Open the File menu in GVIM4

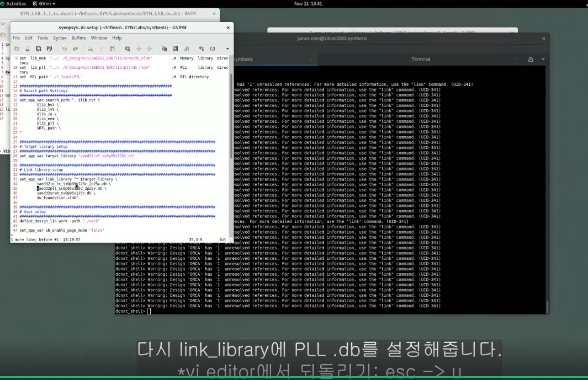point(16,38)
